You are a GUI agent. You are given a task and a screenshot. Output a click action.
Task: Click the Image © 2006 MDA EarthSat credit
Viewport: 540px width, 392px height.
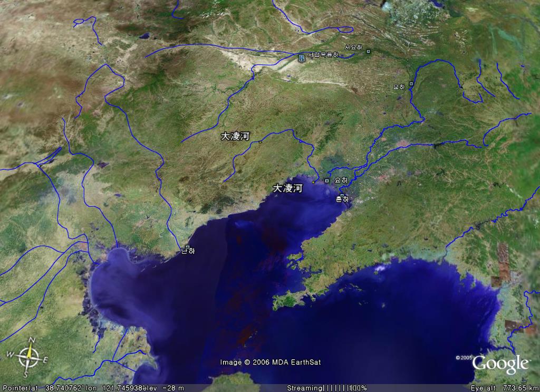click(x=271, y=362)
